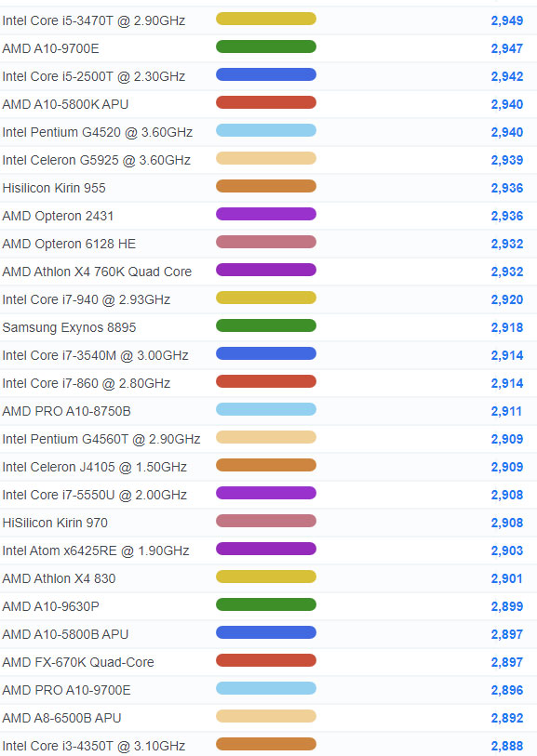Click score 2,918 for Samsung Exynos 8895
This screenshot has height=756, width=537.
coord(507,328)
